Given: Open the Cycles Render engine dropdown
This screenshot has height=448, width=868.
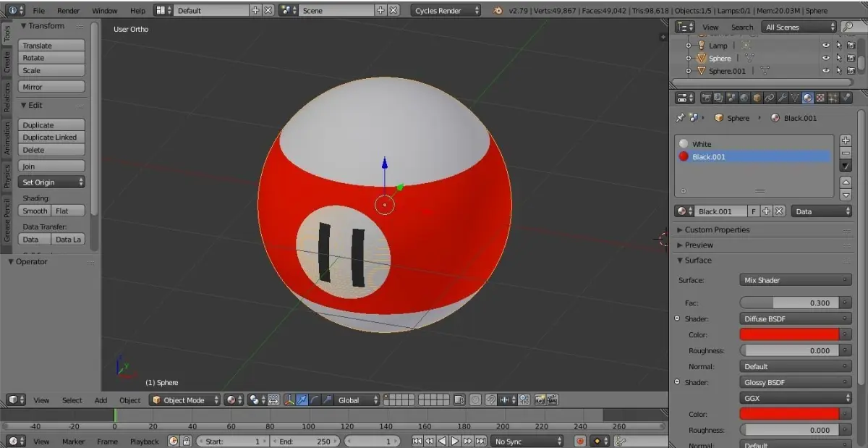Looking at the screenshot, I should 446,11.
